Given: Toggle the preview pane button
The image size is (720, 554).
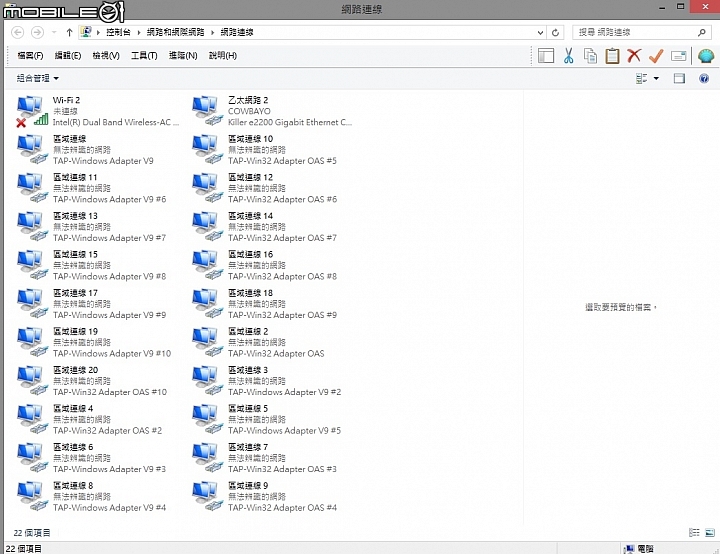Looking at the screenshot, I should (x=679, y=79).
